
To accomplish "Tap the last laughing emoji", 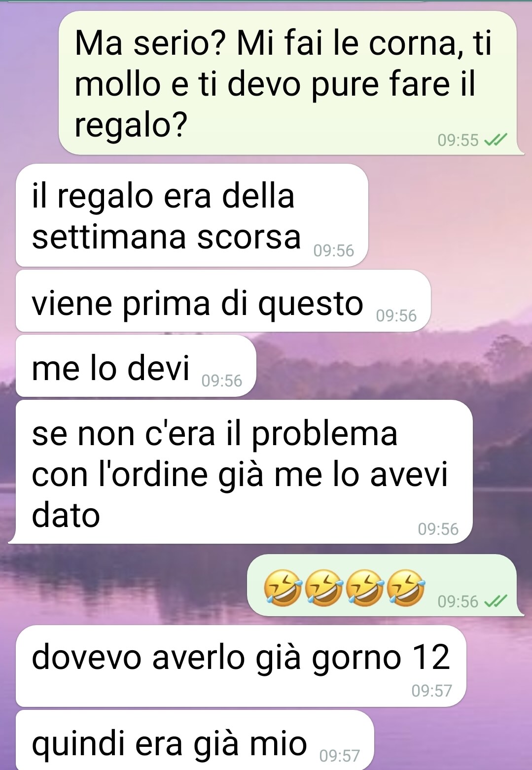I will click(x=406, y=587).
